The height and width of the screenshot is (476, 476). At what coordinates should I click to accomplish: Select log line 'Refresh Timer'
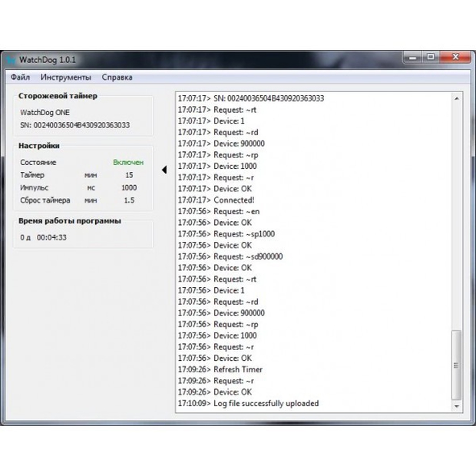click(x=220, y=369)
